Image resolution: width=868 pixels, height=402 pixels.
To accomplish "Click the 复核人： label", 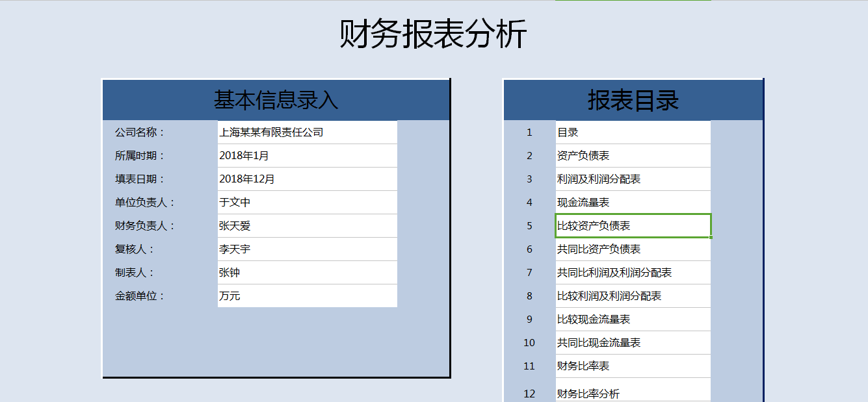I will coord(135,249).
